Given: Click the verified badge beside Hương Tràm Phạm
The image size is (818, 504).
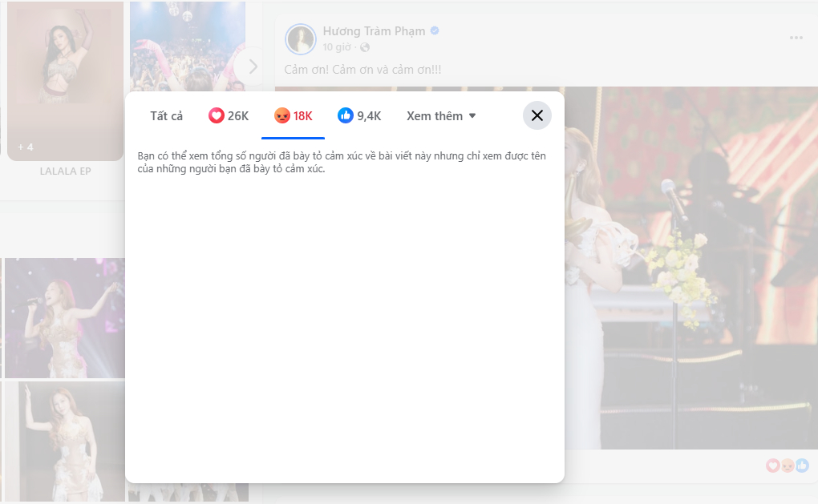Looking at the screenshot, I should [434, 30].
